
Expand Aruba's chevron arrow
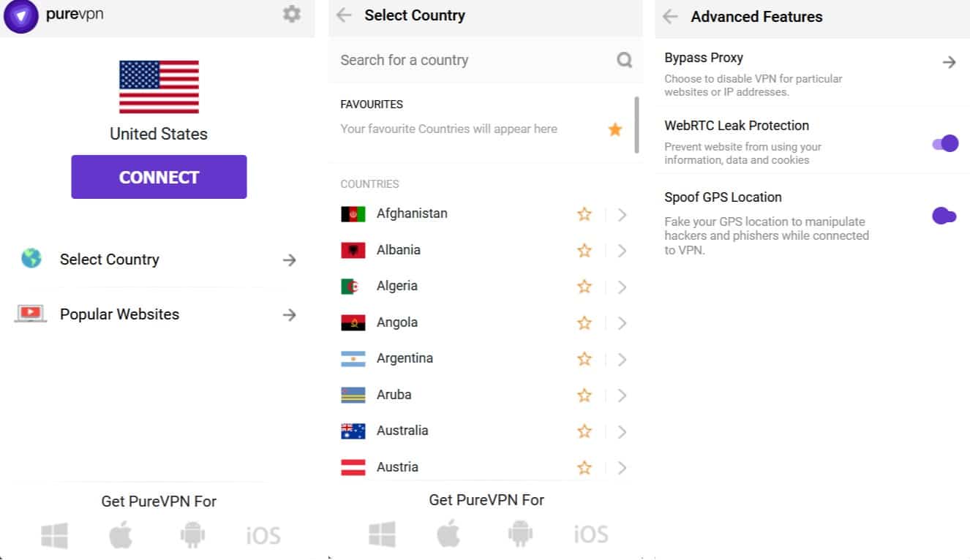coord(622,396)
